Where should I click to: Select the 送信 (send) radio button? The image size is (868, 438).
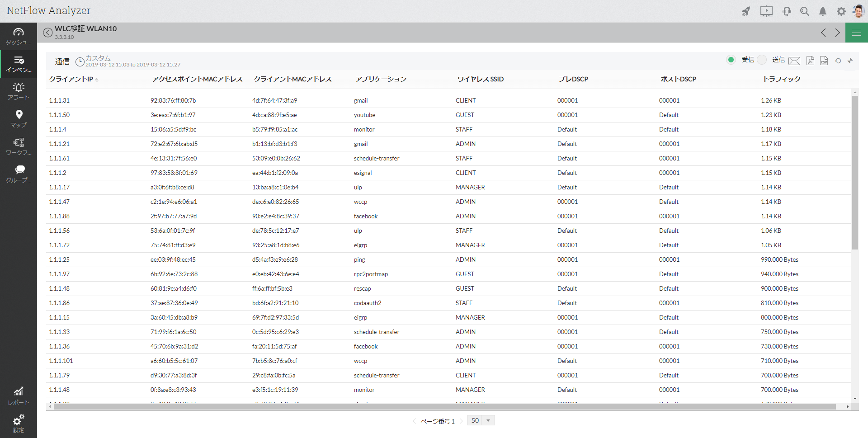762,60
